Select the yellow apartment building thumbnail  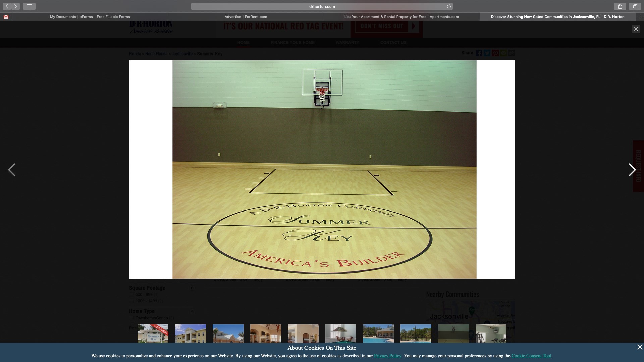click(x=191, y=334)
